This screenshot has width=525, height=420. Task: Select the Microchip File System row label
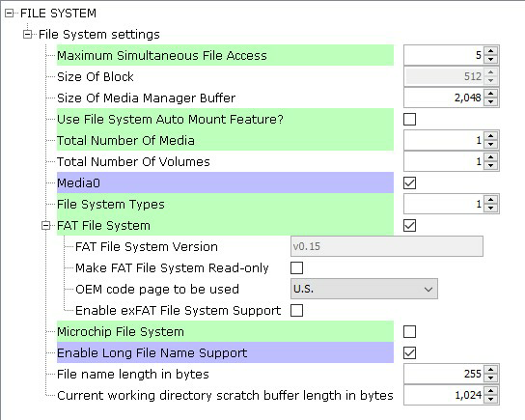click(x=225, y=331)
